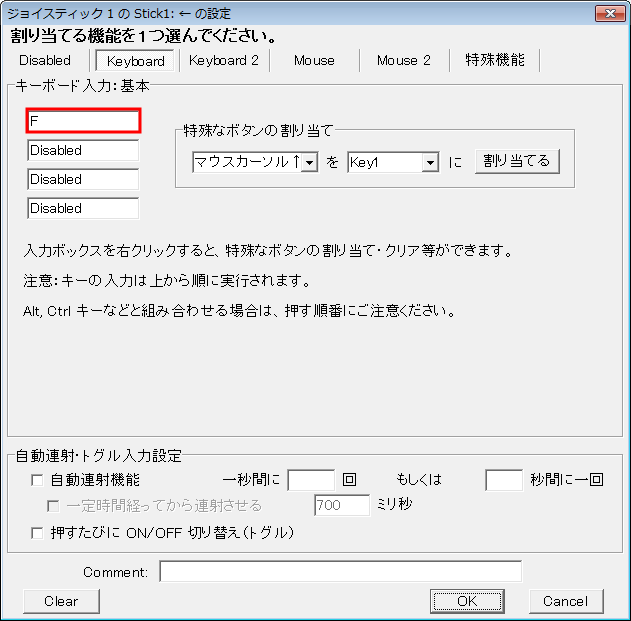Screen dimensions: 631x621
Task: Switch to the Mouse tab
Action: click(x=314, y=61)
